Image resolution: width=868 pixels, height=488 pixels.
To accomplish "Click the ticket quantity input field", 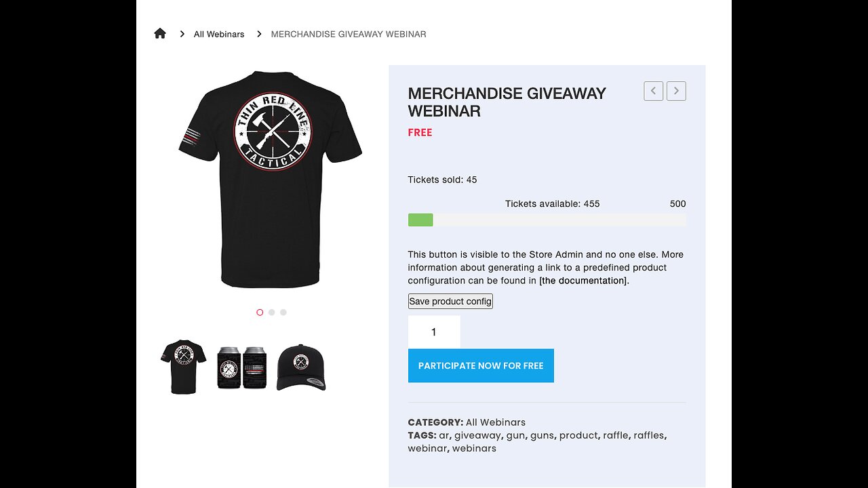I will pos(434,332).
